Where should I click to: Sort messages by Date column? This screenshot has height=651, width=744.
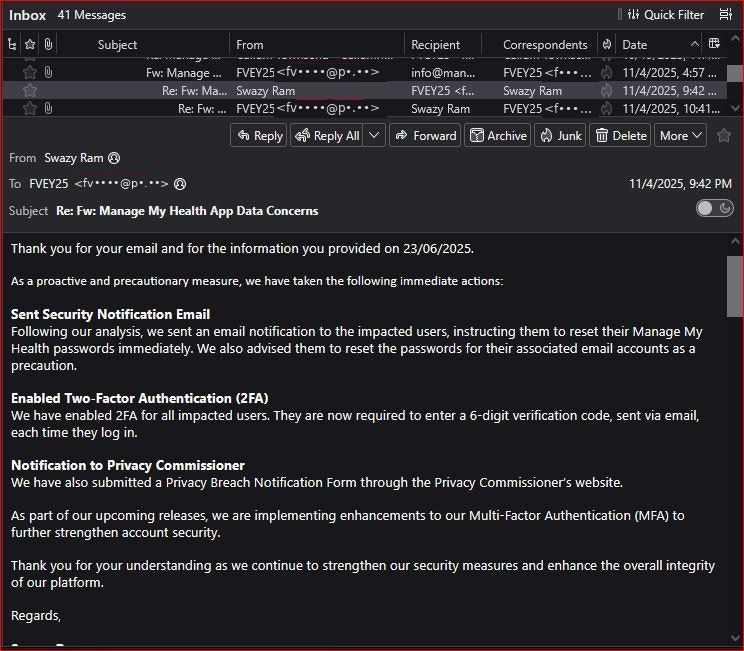pyautogui.click(x=634, y=45)
